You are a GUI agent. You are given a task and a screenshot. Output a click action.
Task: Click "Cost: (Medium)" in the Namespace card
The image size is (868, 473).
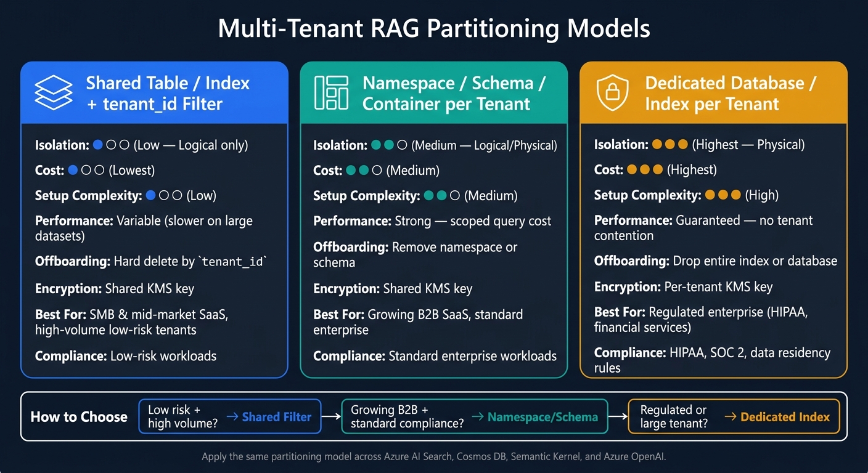[376, 170]
